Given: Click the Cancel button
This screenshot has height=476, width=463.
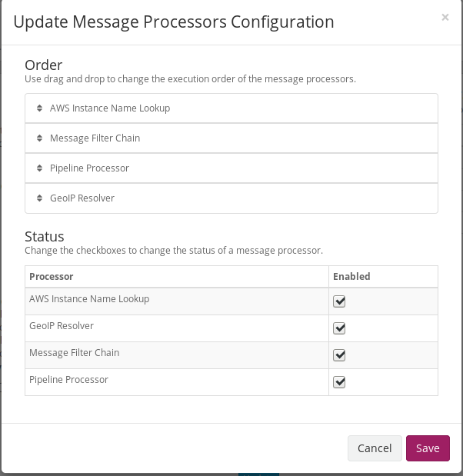Looking at the screenshot, I should [x=375, y=448].
